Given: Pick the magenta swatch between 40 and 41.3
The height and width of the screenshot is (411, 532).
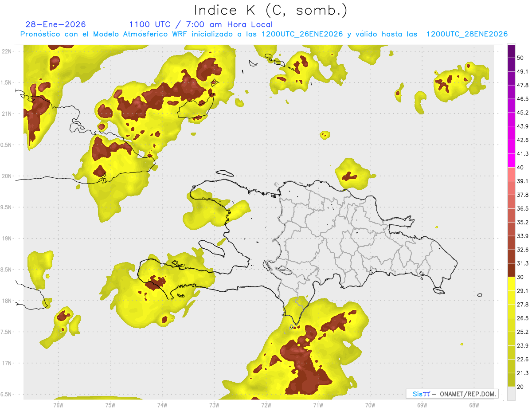Looking at the screenshot, I should [x=512, y=160].
